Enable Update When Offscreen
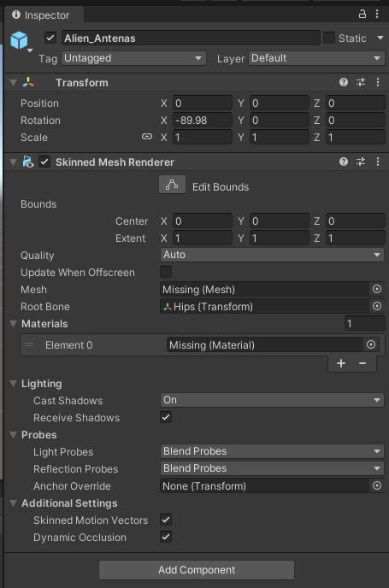The image size is (389, 588). 165,272
